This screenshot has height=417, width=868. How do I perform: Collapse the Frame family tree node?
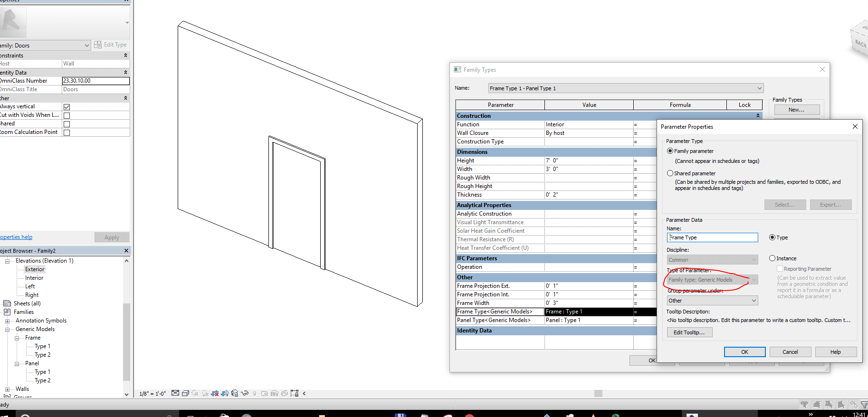click(x=17, y=338)
